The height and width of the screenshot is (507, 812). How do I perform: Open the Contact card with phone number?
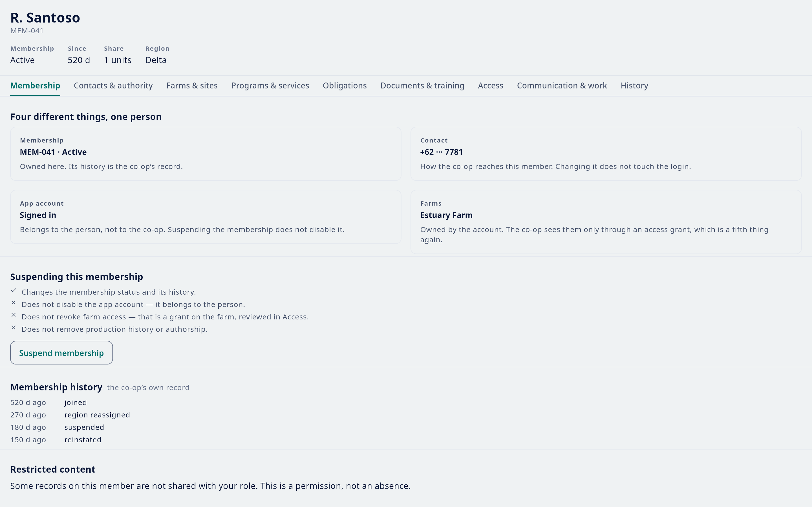point(606,154)
